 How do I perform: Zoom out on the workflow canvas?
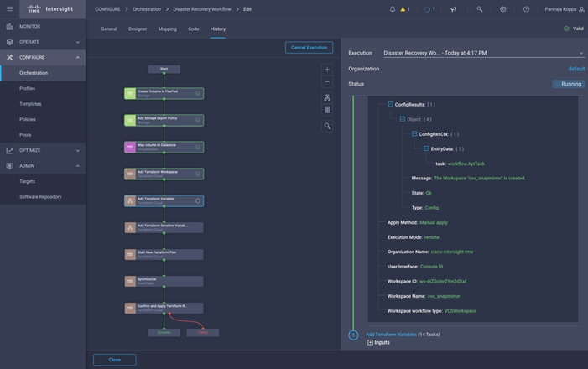[x=327, y=81]
